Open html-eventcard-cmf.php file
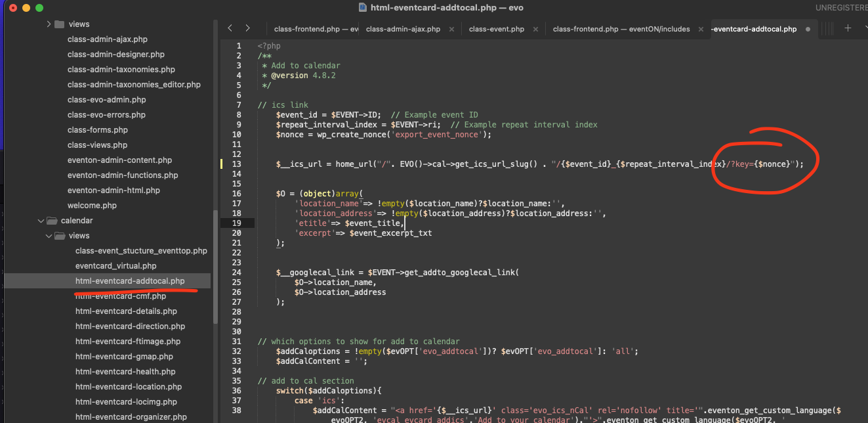 [121, 296]
